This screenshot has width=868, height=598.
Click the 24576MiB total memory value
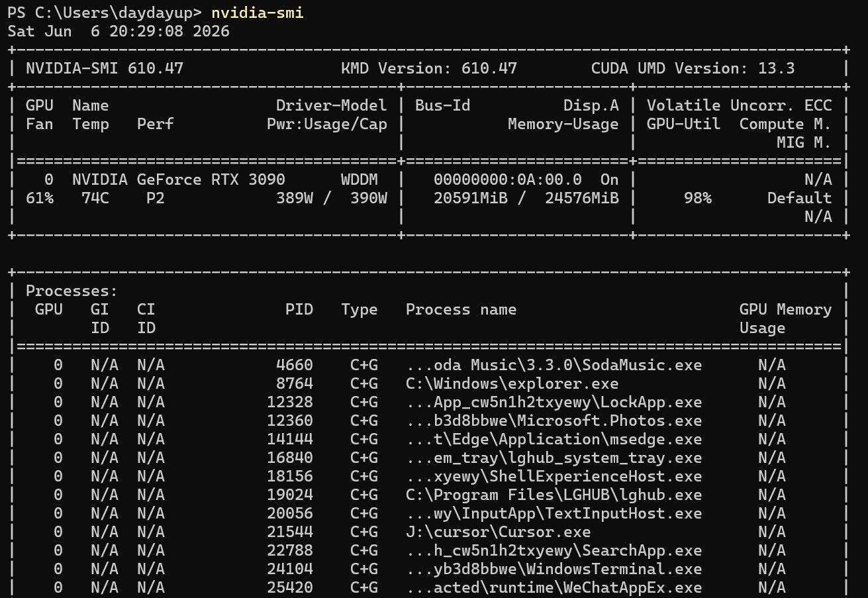point(582,198)
